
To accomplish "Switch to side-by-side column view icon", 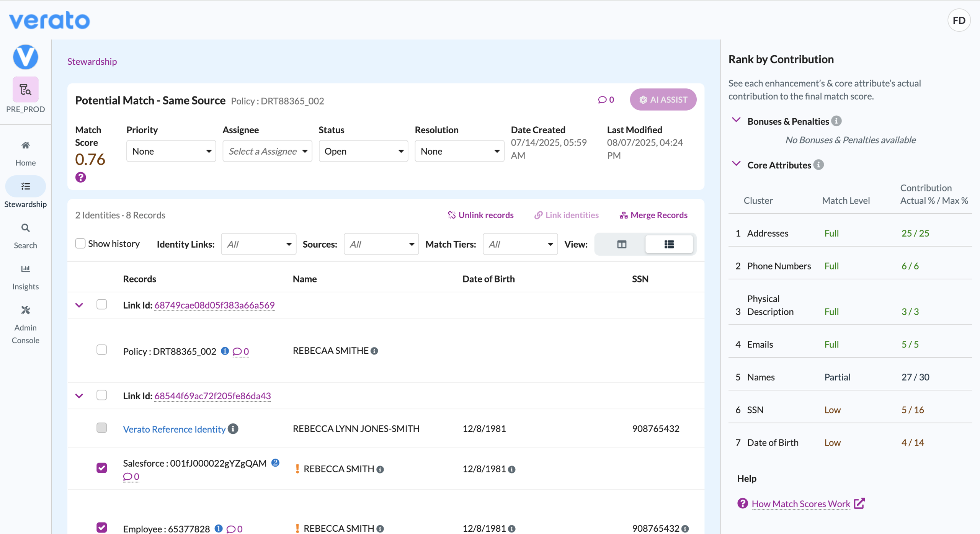I will click(x=622, y=244).
